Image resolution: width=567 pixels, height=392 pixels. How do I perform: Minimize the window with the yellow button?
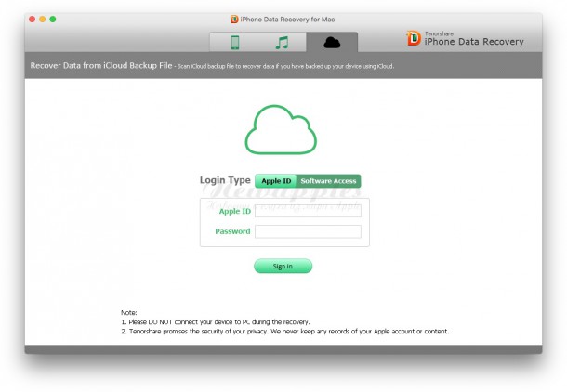pyautogui.click(x=43, y=20)
